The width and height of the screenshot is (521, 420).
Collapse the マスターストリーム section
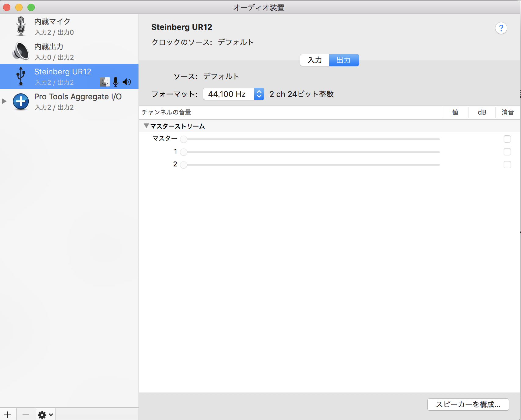146,126
